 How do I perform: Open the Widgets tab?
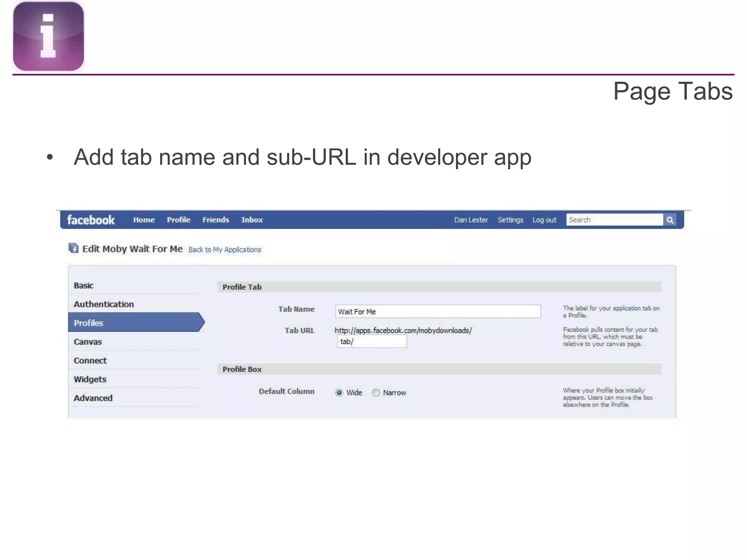(x=133, y=379)
